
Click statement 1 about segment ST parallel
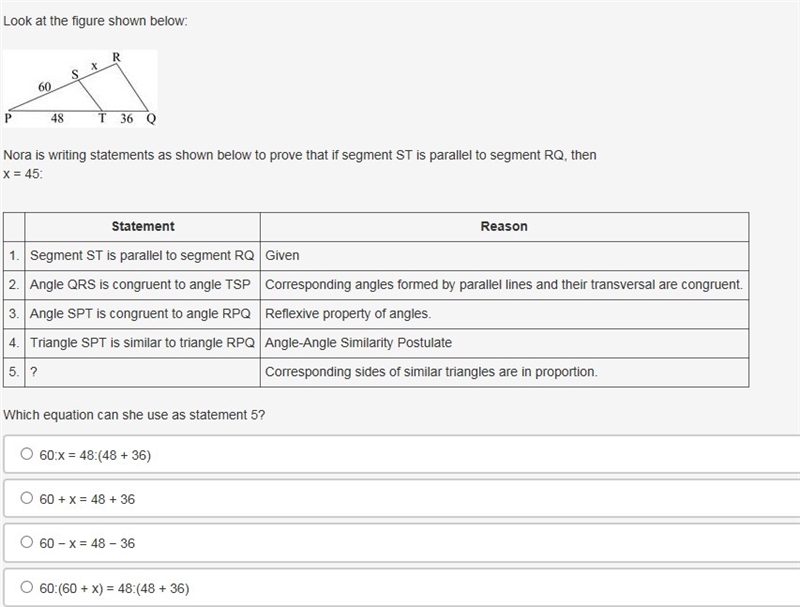[x=142, y=256]
